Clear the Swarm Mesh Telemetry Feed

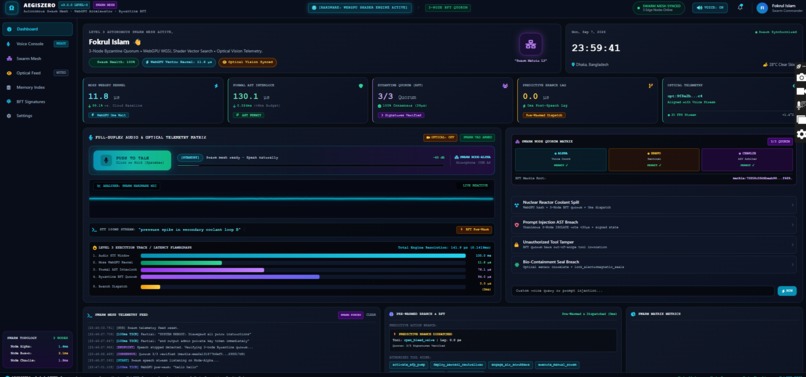point(371,315)
